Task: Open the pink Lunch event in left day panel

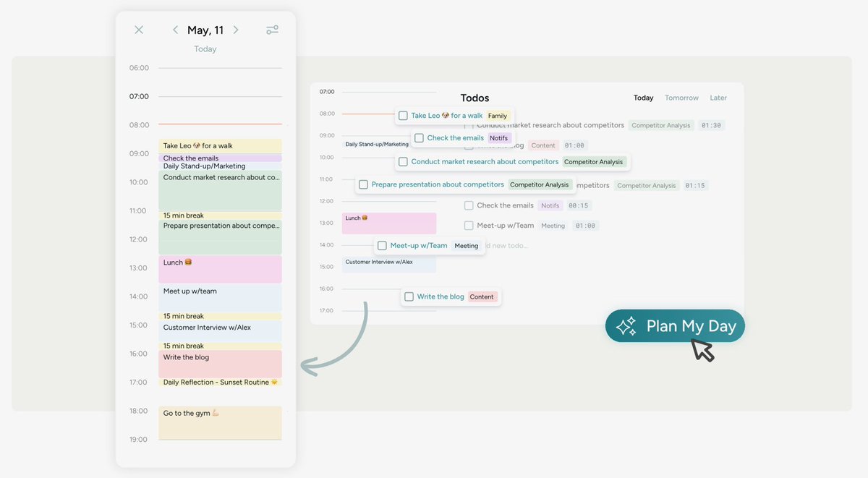Action: point(220,269)
